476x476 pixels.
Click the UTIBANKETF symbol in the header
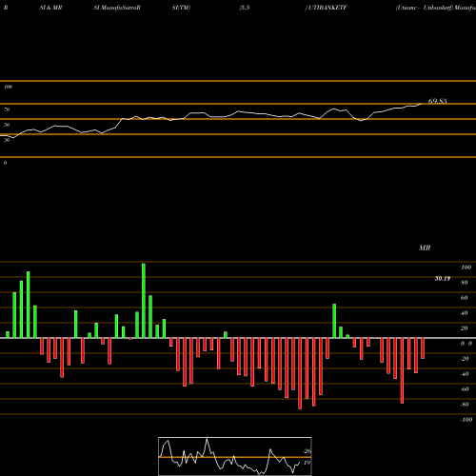(x=327, y=8)
